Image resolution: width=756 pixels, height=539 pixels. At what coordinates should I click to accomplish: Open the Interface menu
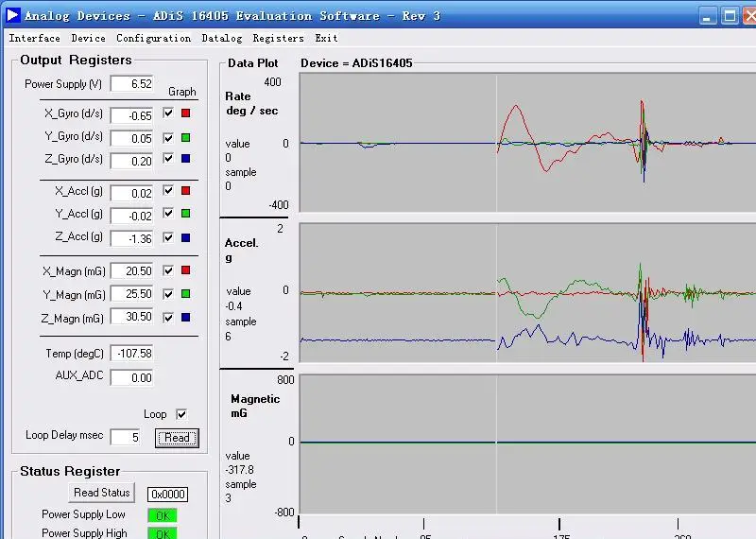[x=34, y=39]
